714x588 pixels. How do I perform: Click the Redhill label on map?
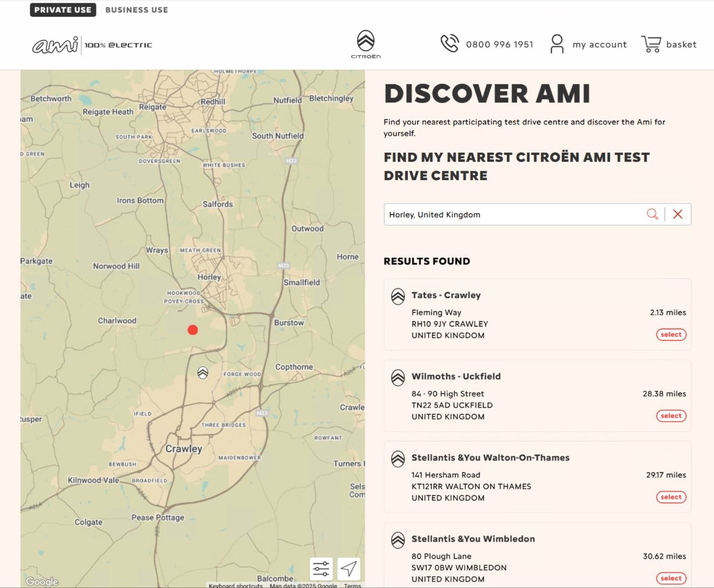pyautogui.click(x=213, y=102)
